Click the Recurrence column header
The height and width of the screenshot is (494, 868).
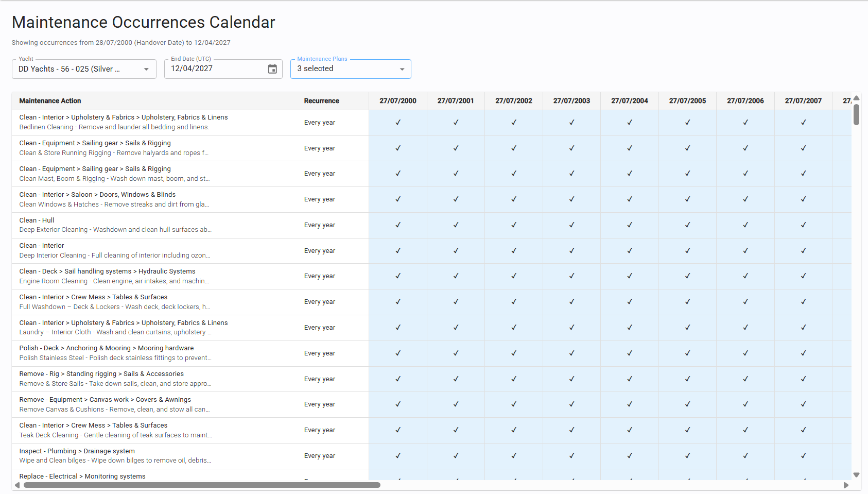[321, 101]
